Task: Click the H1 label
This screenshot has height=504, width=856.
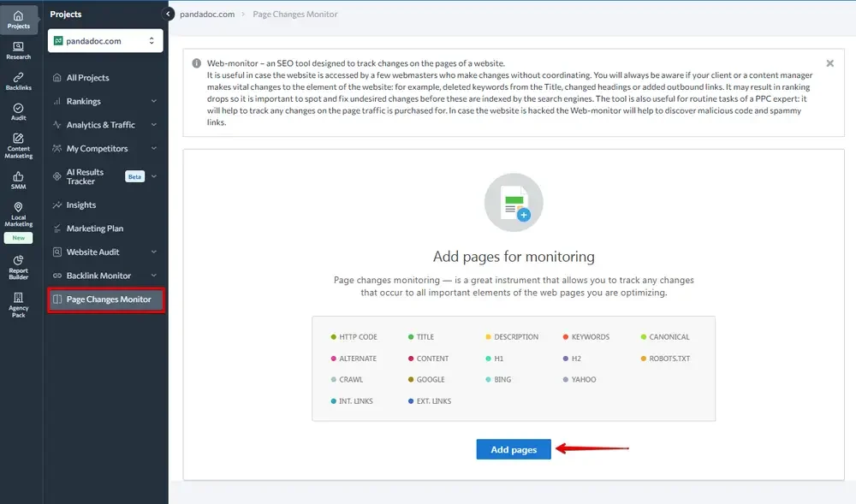Action: (x=499, y=359)
